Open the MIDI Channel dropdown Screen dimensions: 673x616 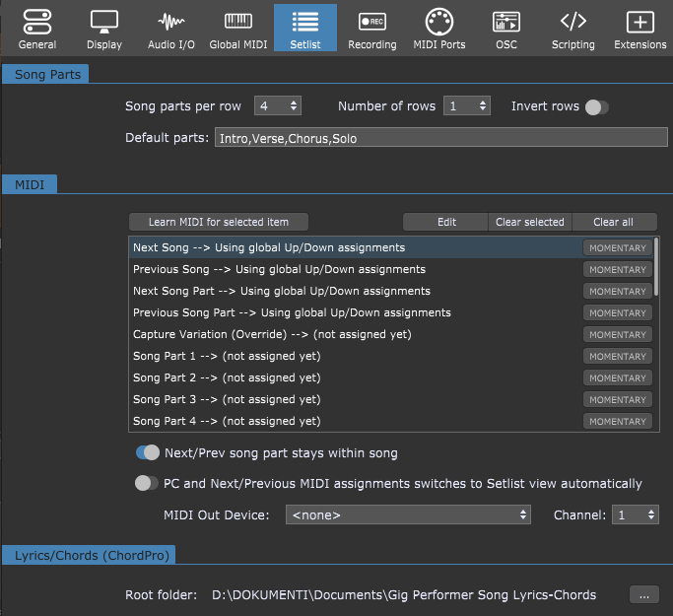tap(635, 514)
